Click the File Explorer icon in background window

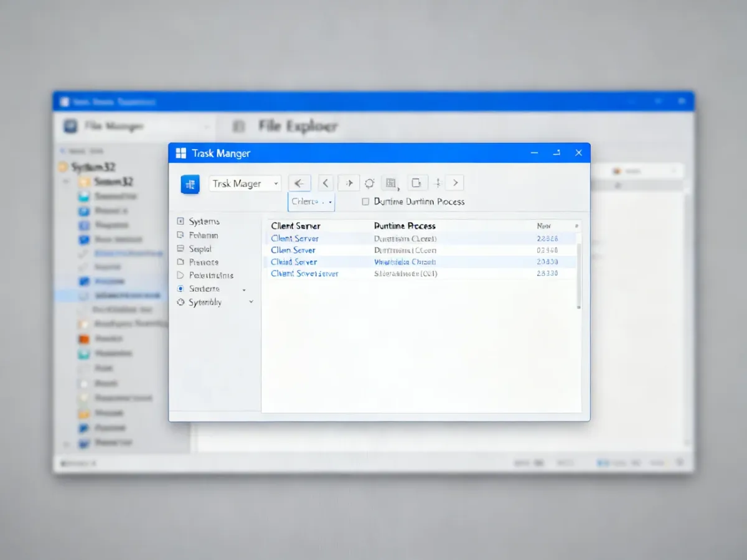(x=238, y=127)
